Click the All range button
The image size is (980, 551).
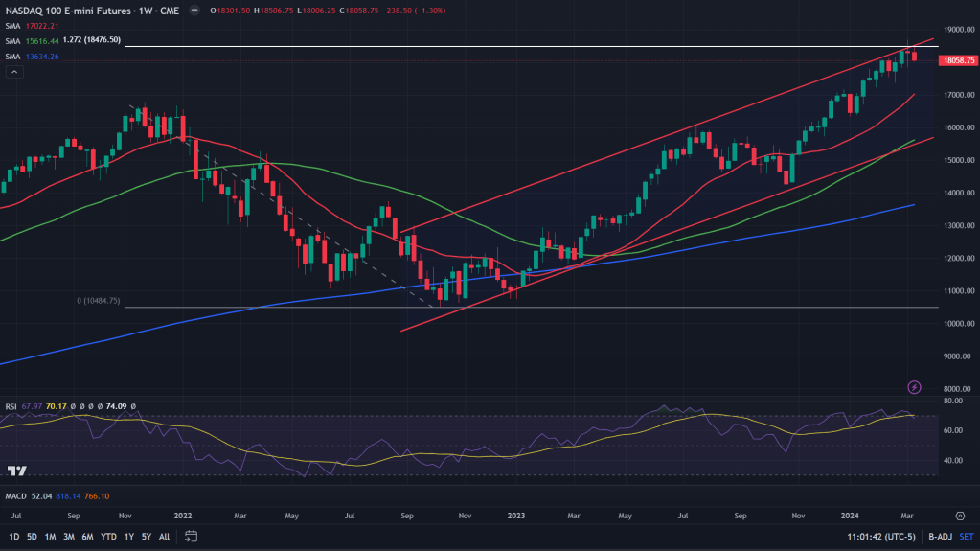[165, 537]
